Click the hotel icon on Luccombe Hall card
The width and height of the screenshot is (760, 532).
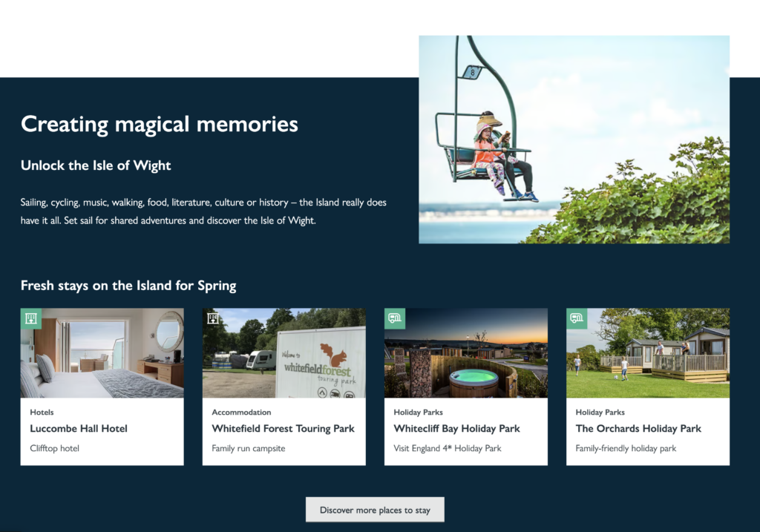[31, 318]
